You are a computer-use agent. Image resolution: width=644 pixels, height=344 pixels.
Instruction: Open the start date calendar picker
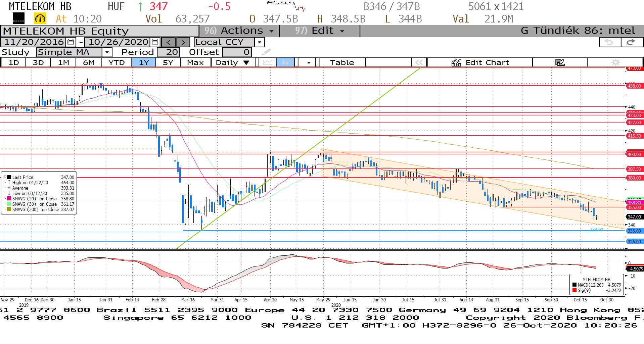tap(71, 42)
